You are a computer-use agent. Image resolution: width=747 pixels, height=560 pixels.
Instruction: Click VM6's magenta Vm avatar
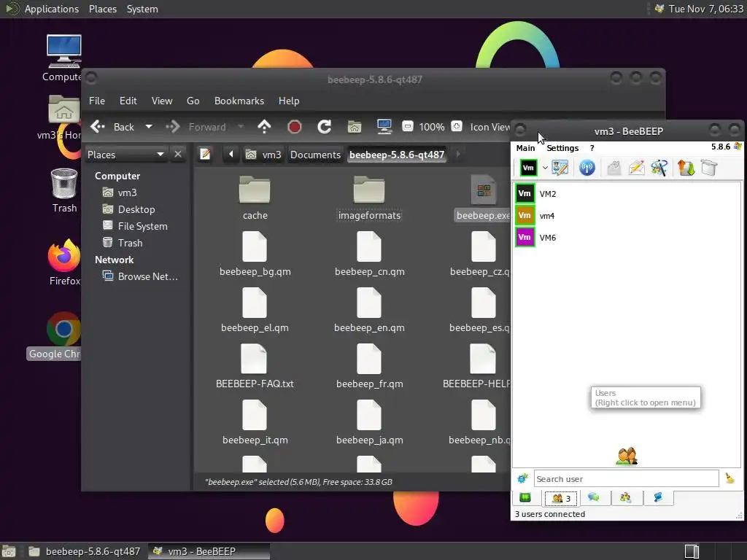[x=525, y=237]
